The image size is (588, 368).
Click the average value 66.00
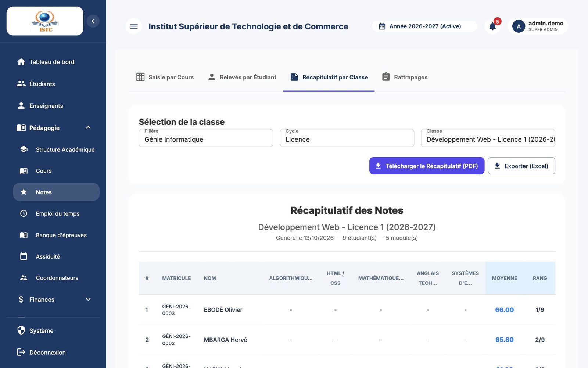click(504, 310)
